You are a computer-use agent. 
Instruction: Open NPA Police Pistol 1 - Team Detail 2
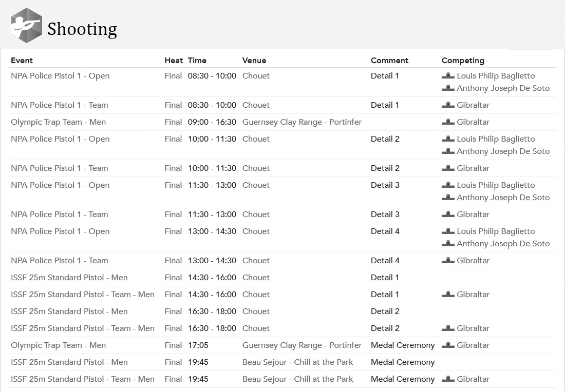[60, 168]
